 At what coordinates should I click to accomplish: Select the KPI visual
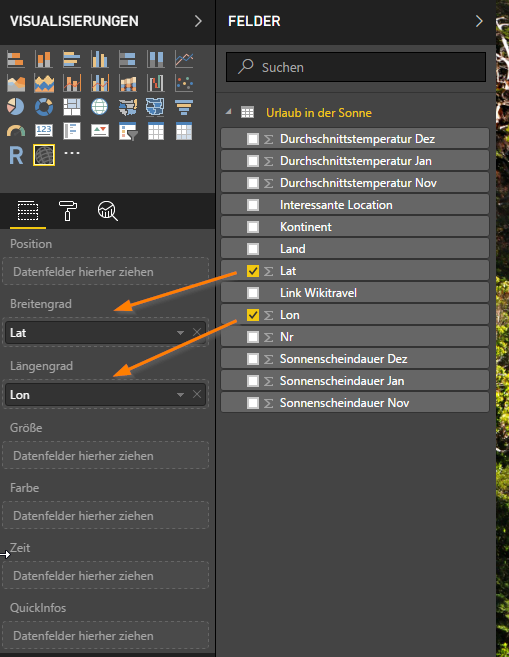(100, 131)
